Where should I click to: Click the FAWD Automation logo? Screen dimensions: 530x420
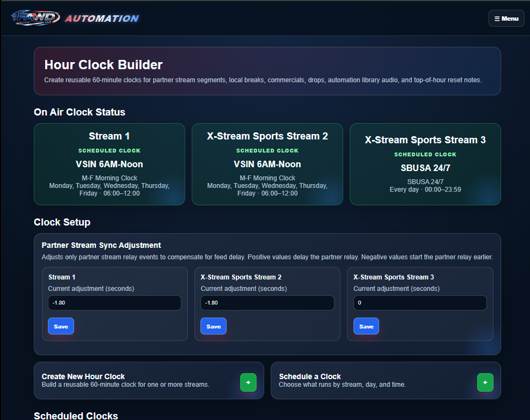75,18
